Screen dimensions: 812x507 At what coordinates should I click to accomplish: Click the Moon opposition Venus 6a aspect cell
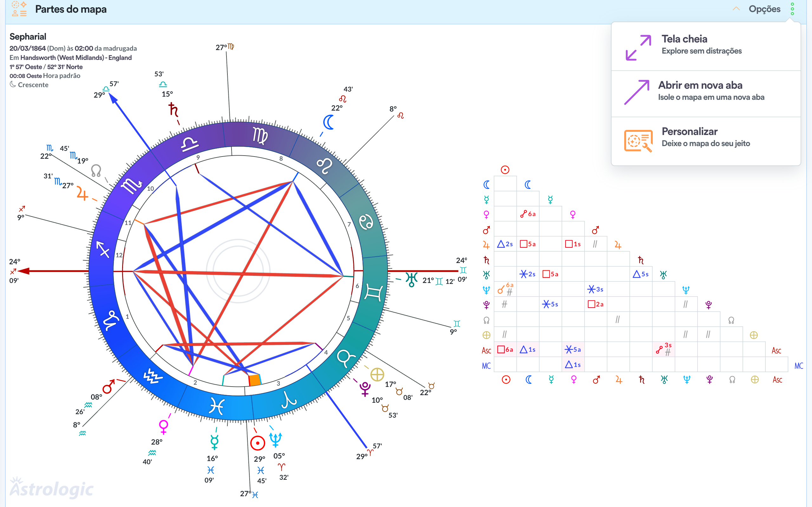528,214
